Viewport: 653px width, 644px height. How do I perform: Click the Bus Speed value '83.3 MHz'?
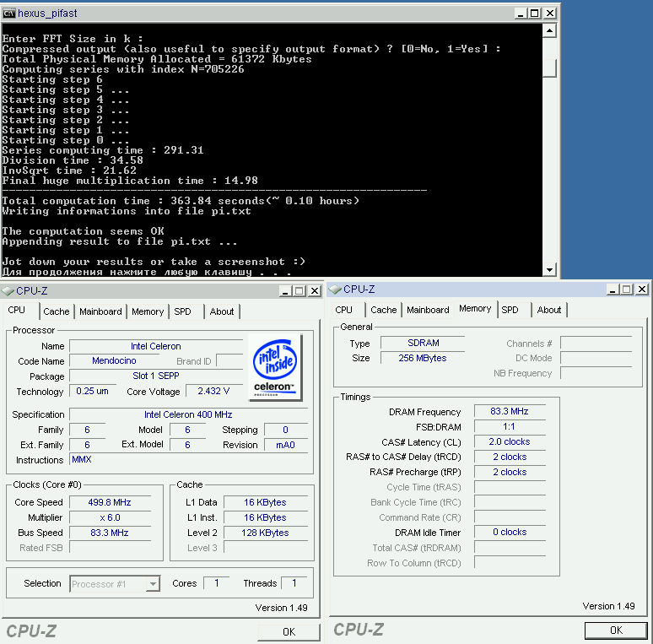[110, 533]
